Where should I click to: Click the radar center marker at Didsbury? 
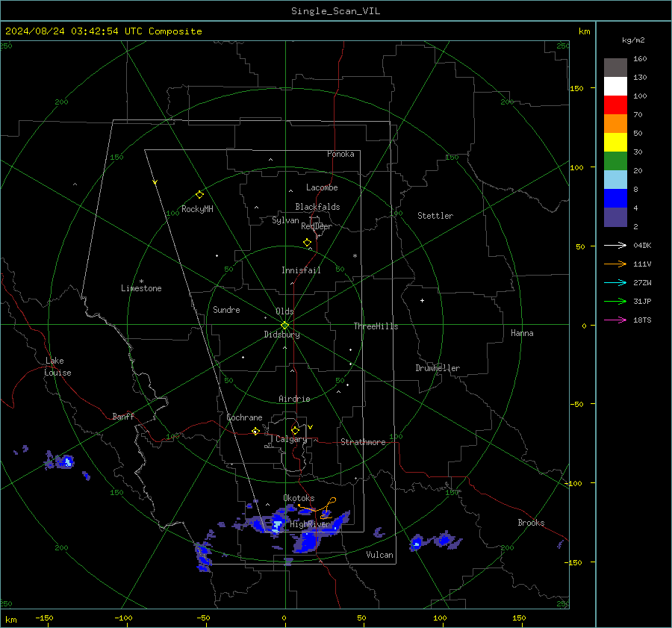click(x=285, y=325)
